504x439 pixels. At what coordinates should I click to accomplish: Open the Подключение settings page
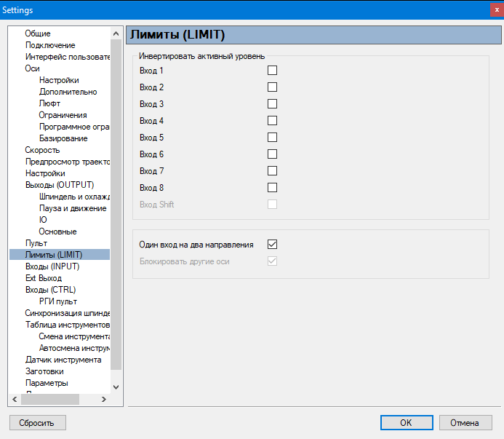coord(50,45)
